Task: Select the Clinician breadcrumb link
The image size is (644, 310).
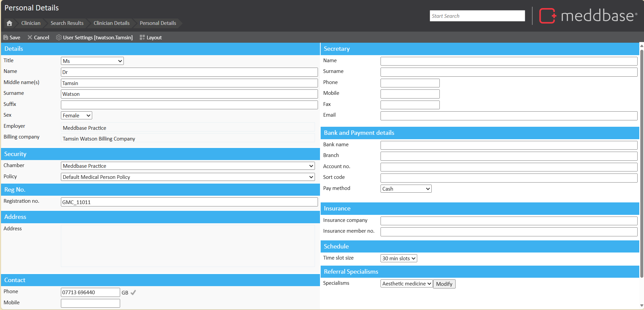Action: [31, 23]
